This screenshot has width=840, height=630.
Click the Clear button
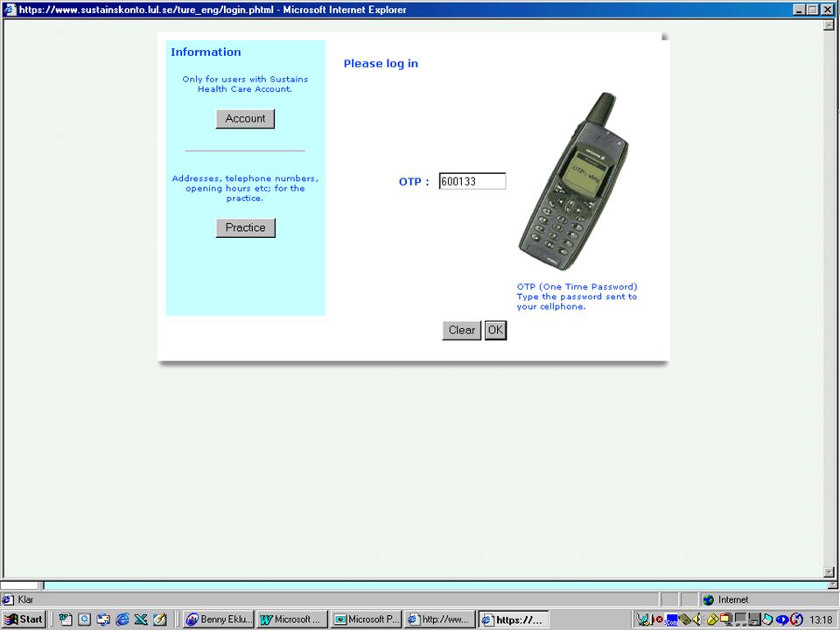[462, 330]
